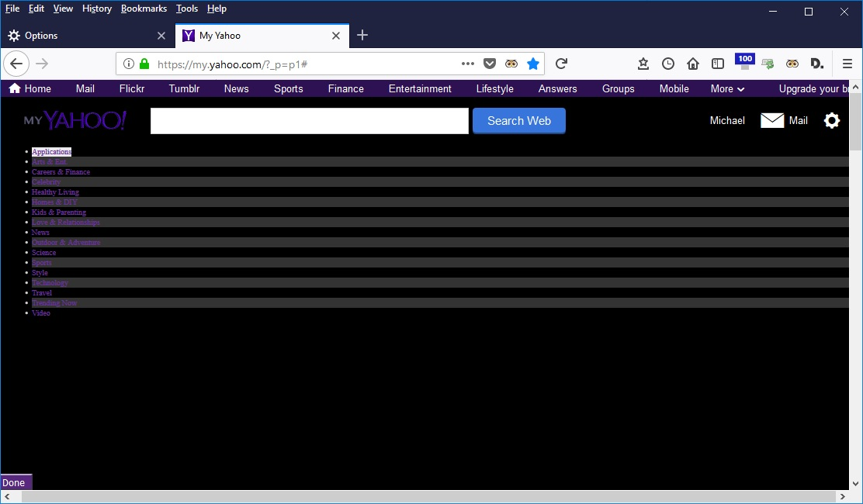Screen dimensions: 863x504
Task: Open the Bookmarks menu
Action: tap(144, 9)
